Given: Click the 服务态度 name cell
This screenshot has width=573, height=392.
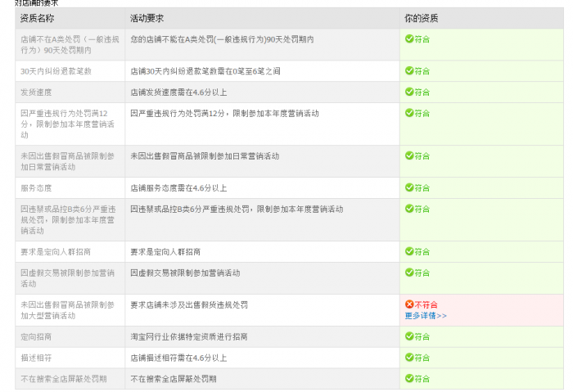Looking at the screenshot, I should pos(70,188).
